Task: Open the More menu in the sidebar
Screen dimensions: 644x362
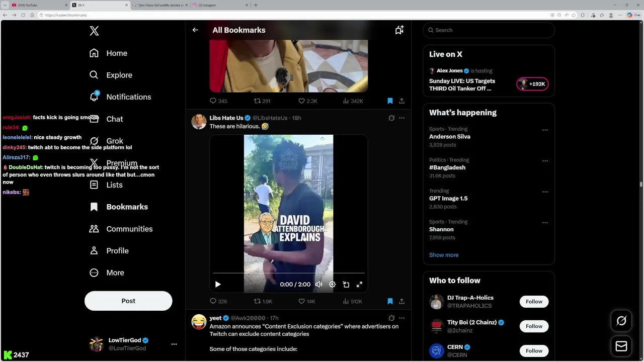Action: click(x=107, y=273)
